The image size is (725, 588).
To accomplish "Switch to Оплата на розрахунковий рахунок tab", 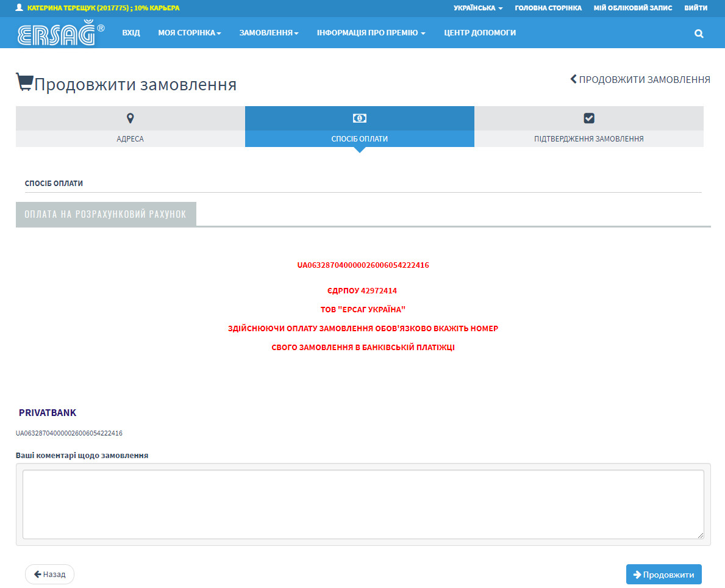I will click(105, 214).
